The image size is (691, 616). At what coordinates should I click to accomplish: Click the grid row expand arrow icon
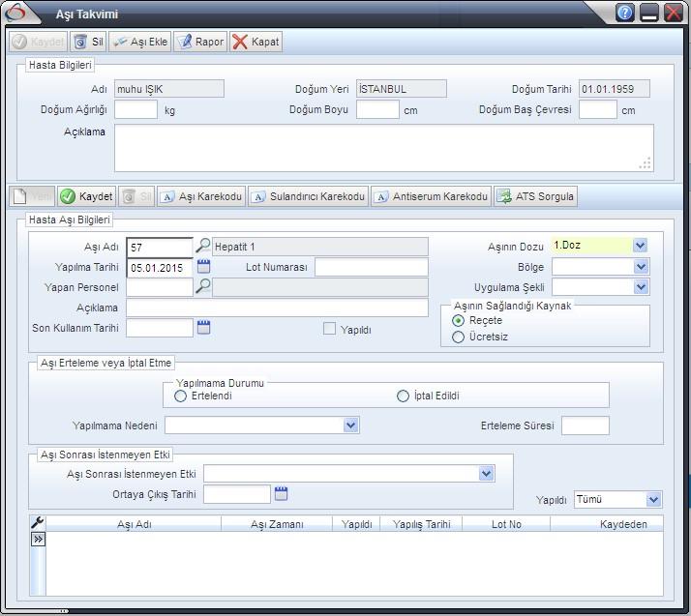pos(38,539)
